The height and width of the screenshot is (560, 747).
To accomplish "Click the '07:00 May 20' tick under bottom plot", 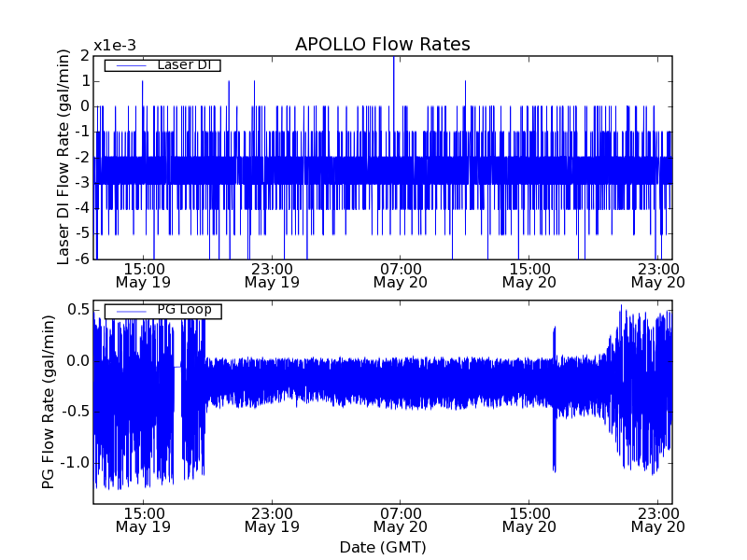I will point(400,519).
